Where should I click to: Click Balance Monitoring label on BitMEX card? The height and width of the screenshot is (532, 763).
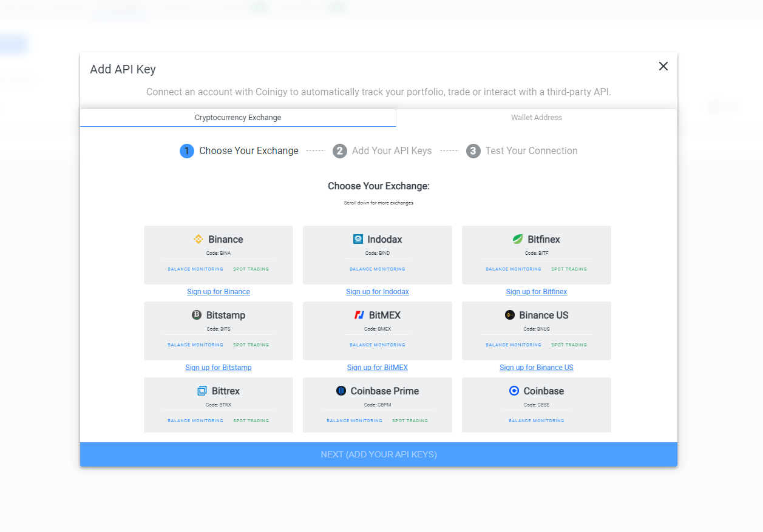click(x=378, y=345)
